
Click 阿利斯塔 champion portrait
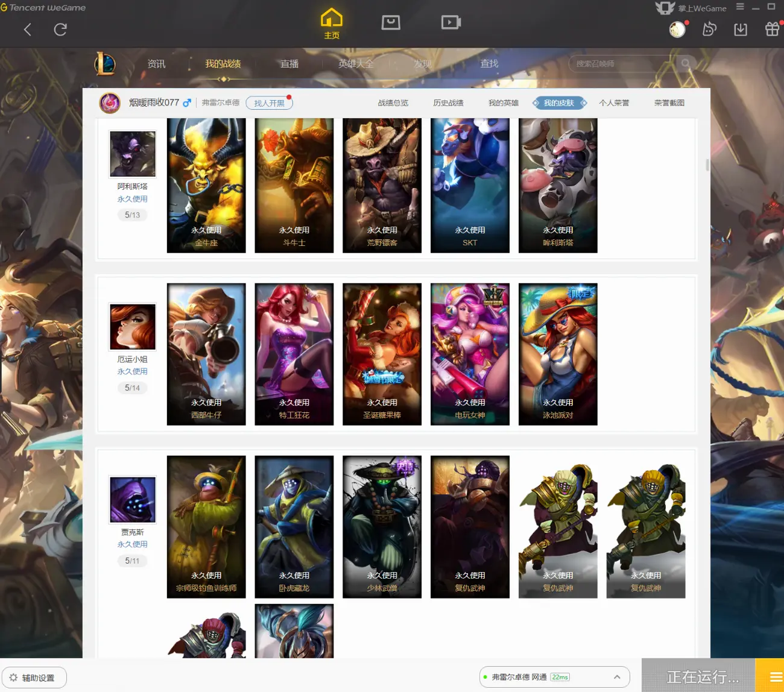click(133, 154)
